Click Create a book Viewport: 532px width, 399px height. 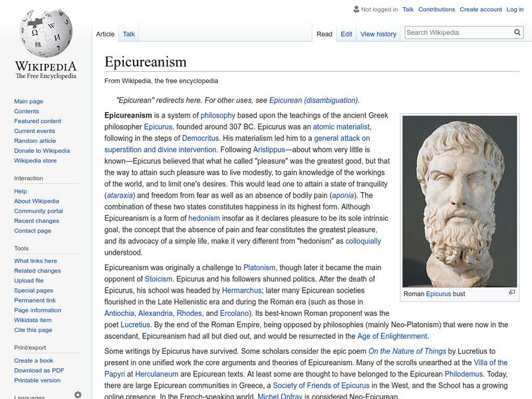point(34,360)
